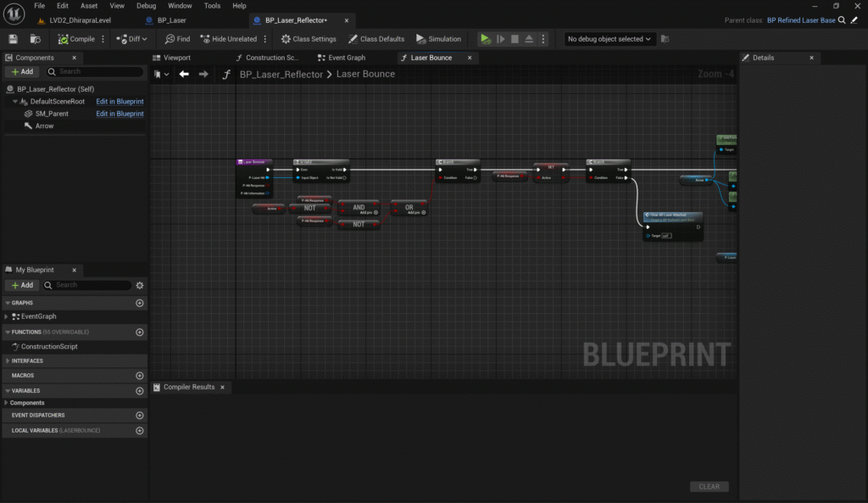Open compile options menu next to Compile
This screenshot has width=868, height=503.
[x=103, y=39]
